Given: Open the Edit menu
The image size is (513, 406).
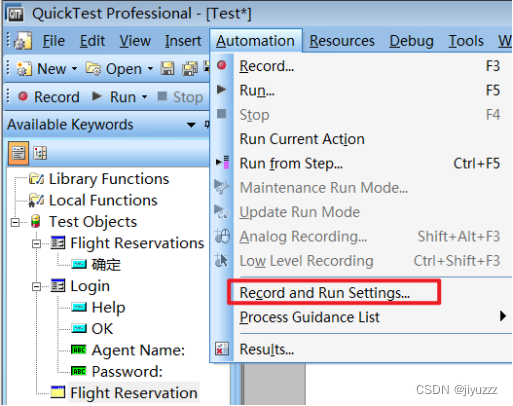Looking at the screenshot, I should point(92,41).
